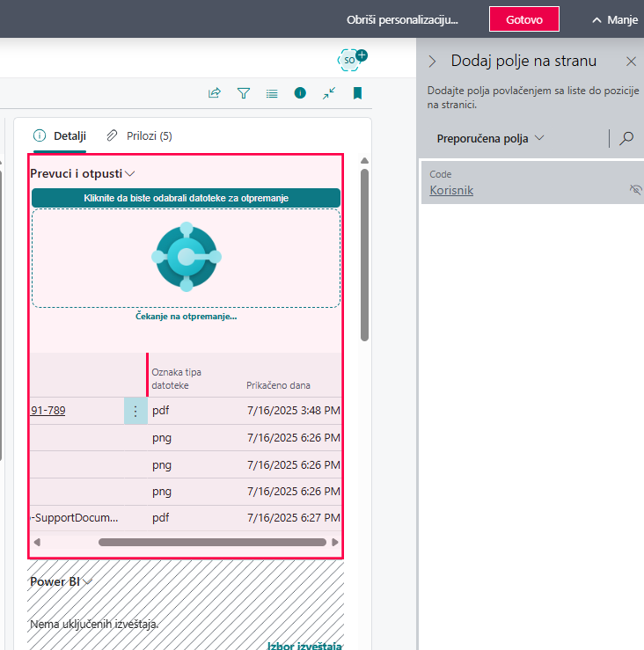
Task: Open the SO user avatar badge
Action: [351, 59]
